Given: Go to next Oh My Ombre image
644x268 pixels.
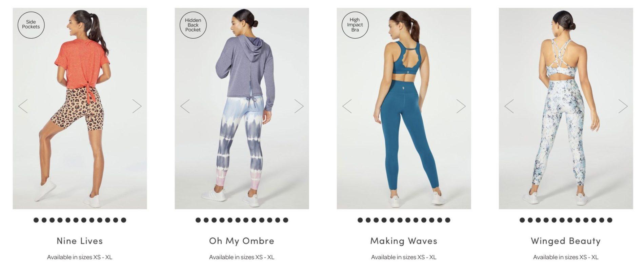Looking at the screenshot, I should pyautogui.click(x=299, y=106).
